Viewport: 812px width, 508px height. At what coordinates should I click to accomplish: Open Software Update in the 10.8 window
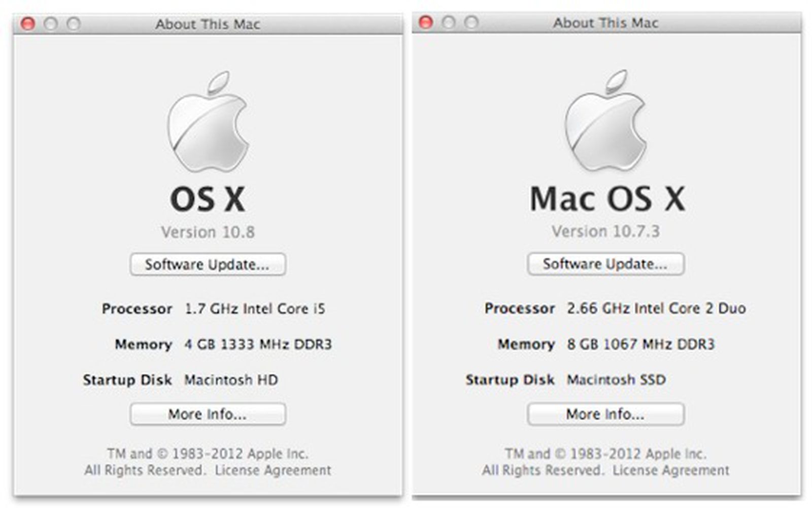coord(208,265)
